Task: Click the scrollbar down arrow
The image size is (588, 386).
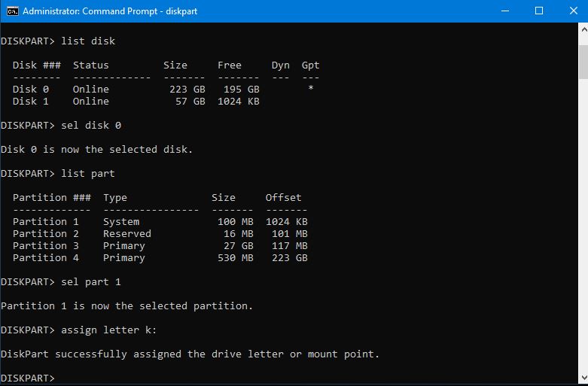Action: (582, 379)
